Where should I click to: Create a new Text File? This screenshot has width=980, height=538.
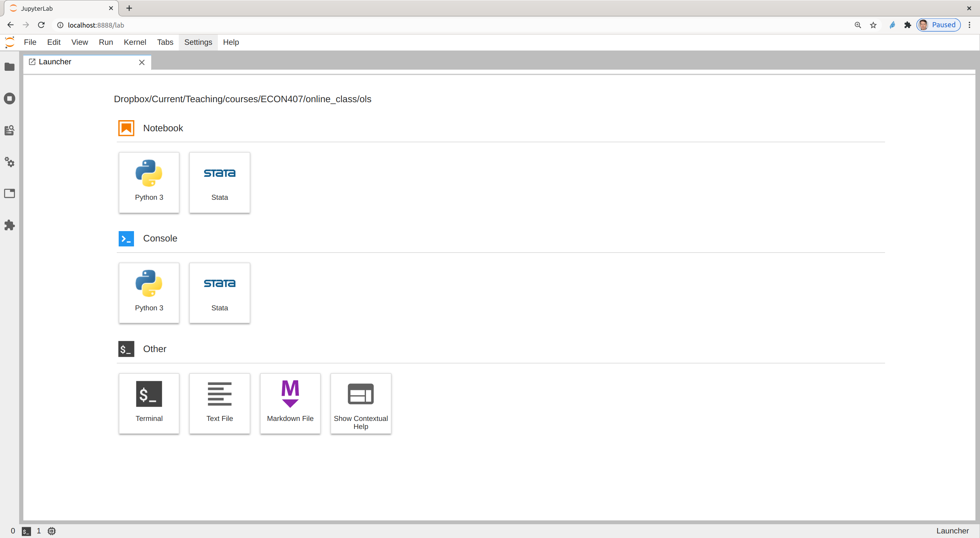click(x=219, y=404)
